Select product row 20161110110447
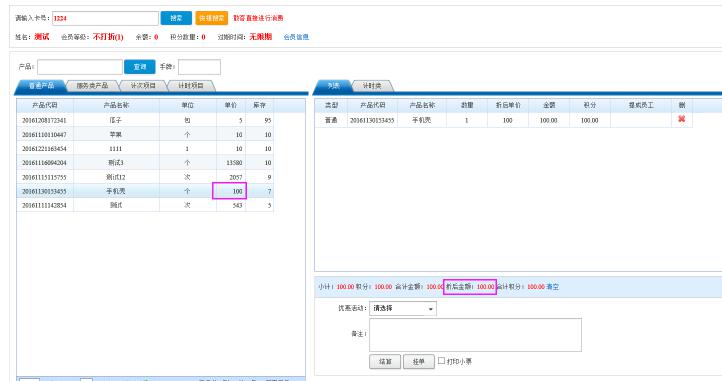722x381 pixels. point(145,135)
